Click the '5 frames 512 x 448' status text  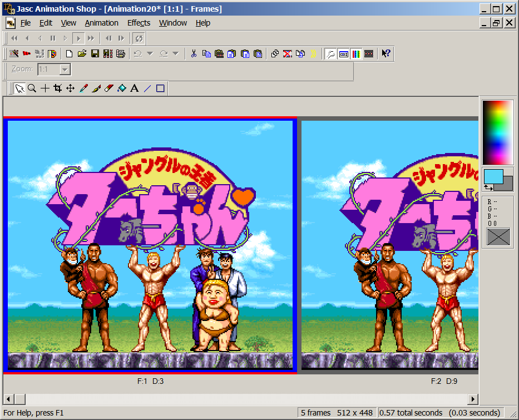click(x=337, y=413)
